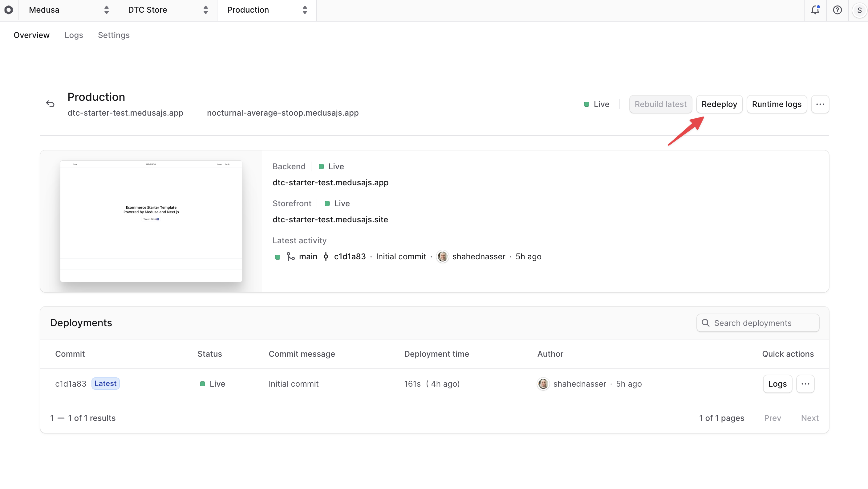Open quick actions menu for commit c1d1a83
868x489 pixels.
coord(806,384)
